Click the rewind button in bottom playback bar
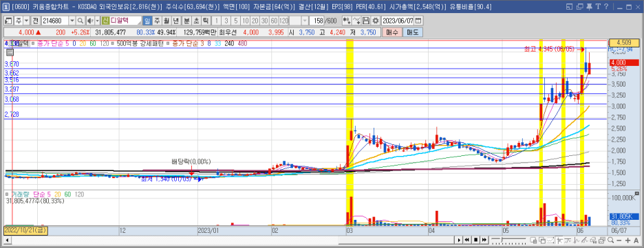 pos(467,240)
